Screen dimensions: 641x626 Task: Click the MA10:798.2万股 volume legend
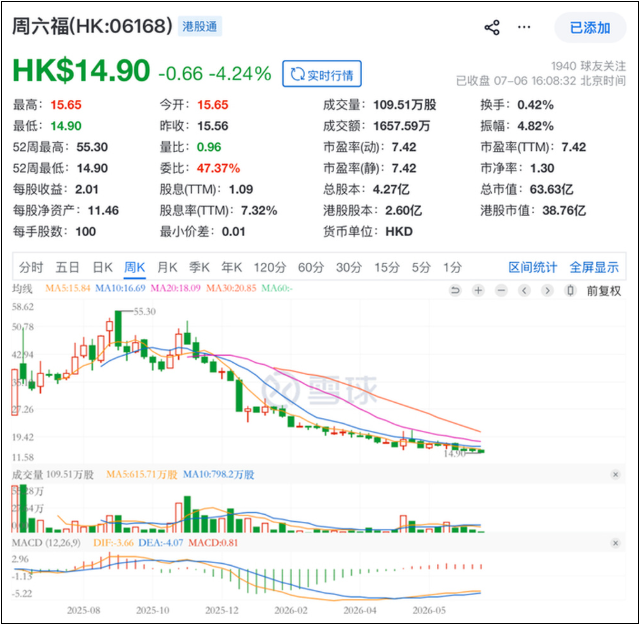tap(218, 475)
